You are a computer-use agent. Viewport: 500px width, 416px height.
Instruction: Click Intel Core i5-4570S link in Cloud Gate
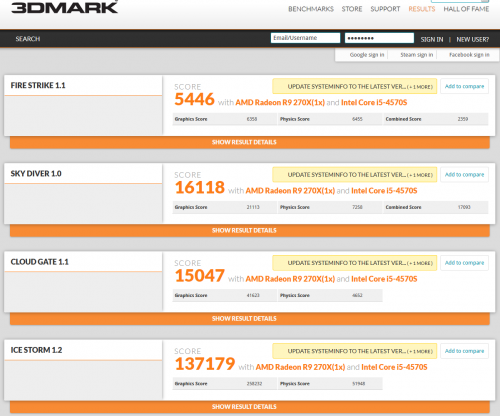[x=384, y=279]
